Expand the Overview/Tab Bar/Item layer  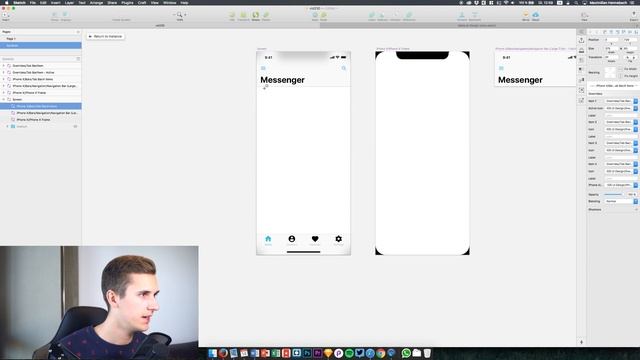(4, 66)
